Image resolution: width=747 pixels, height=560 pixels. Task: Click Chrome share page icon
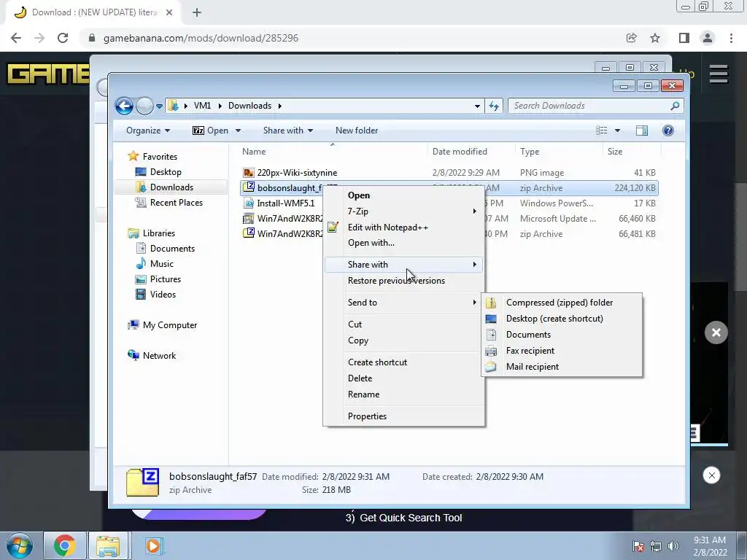pyautogui.click(x=631, y=38)
